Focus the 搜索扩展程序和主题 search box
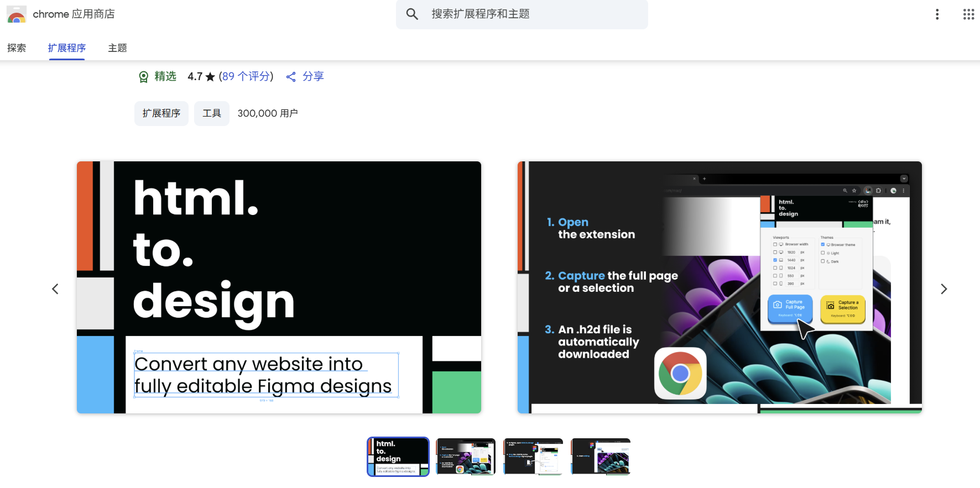Viewport: 980px width, 488px height. [x=522, y=14]
